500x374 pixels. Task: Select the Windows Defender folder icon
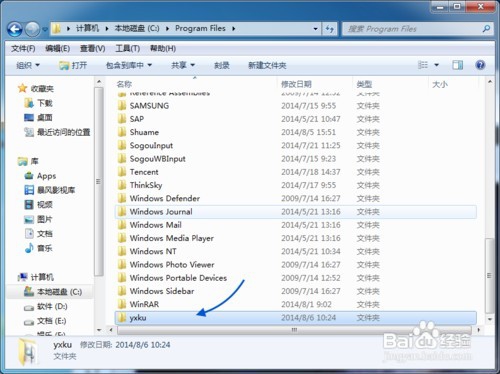[x=122, y=198]
